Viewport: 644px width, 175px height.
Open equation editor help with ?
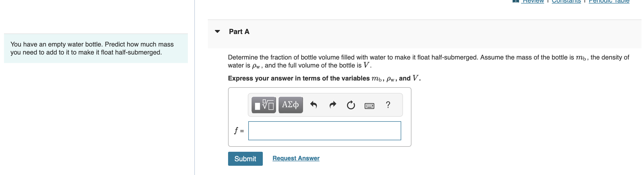tap(387, 105)
